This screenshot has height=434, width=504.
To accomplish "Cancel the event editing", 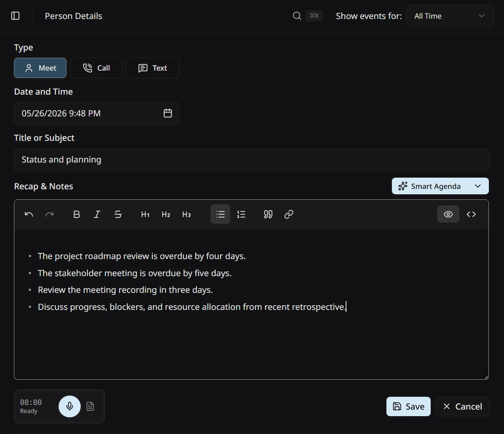I will pyautogui.click(x=462, y=406).
